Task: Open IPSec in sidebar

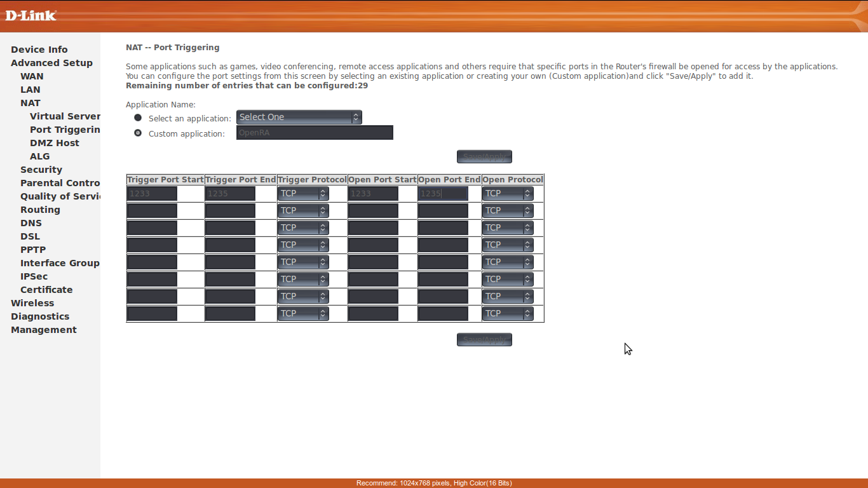Action: click(x=34, y=276)
